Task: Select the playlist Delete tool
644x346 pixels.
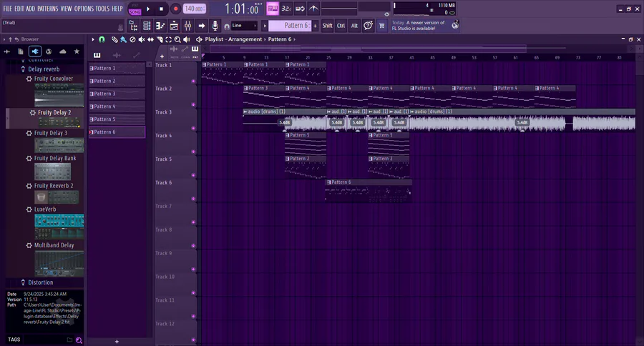Action: coord(132,39)
